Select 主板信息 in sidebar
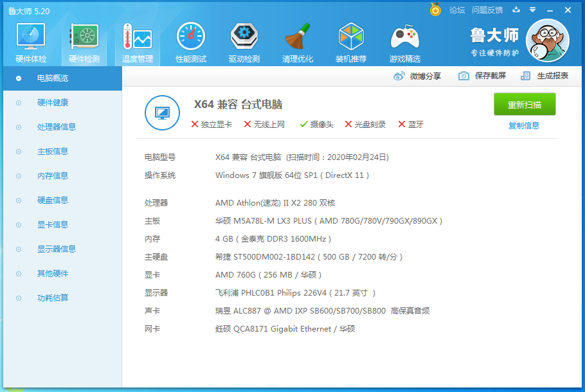 coord(63,152)
